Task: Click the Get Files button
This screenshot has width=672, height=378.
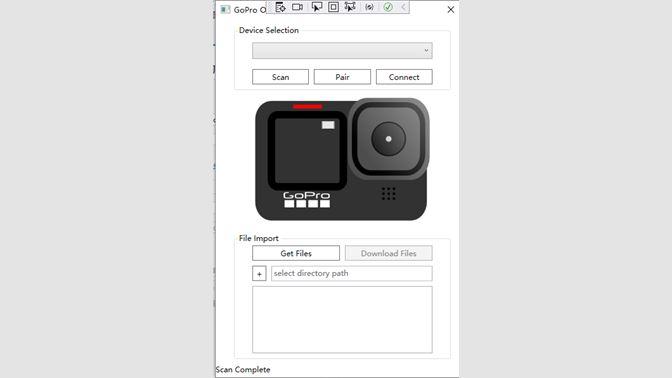Action: (296, 253)
